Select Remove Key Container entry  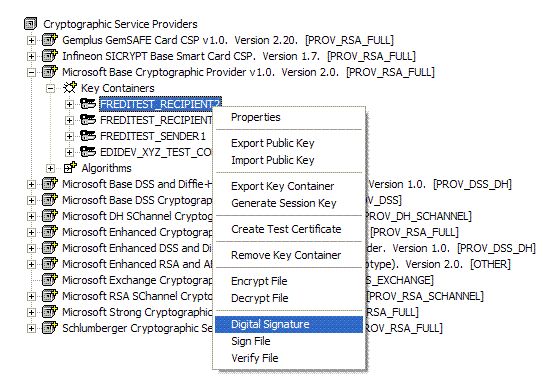click(x=286, y=255)
